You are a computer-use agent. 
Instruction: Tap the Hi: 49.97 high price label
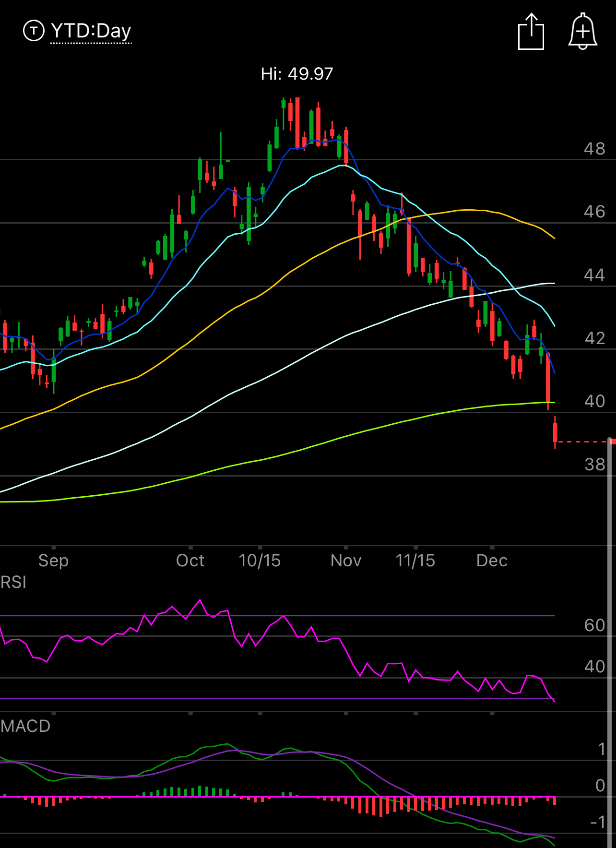297,73
